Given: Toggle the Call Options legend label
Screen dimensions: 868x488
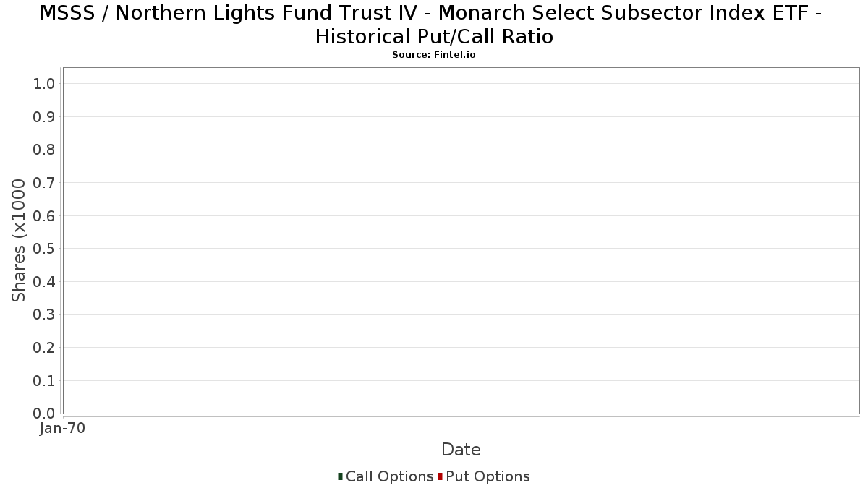Looking at the screenshot, I should click(x=390, y=476).
